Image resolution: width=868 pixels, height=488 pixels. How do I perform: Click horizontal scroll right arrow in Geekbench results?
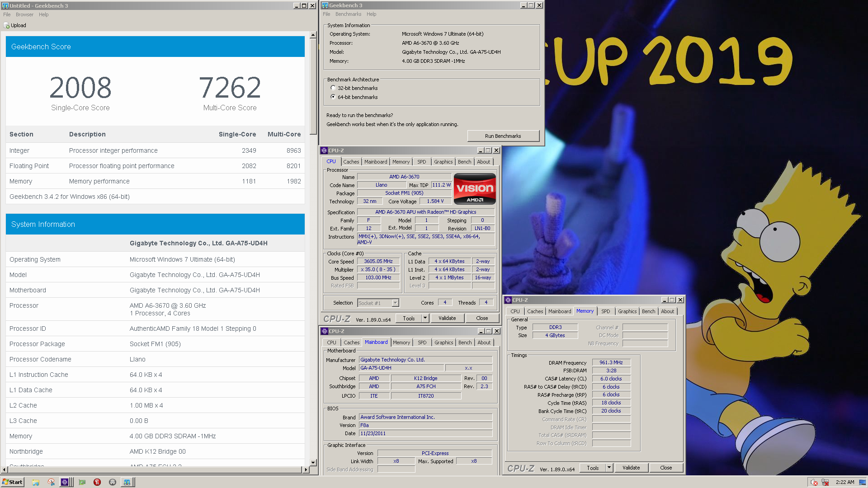click(x=306, y=470)
